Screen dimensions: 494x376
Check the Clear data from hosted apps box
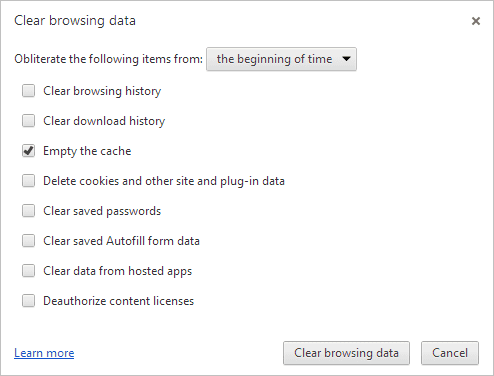(x=28, y=271)
